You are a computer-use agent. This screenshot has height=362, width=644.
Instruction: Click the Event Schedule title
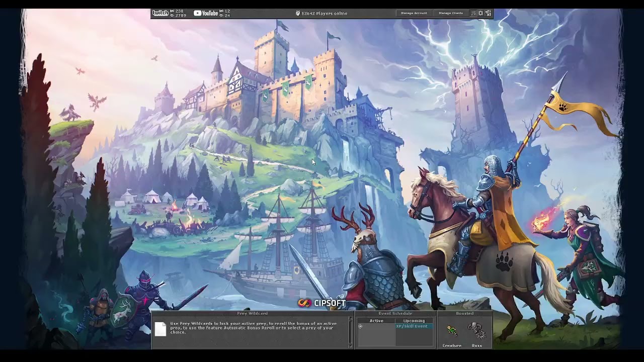pyautogui.click(x=395, y=313)
